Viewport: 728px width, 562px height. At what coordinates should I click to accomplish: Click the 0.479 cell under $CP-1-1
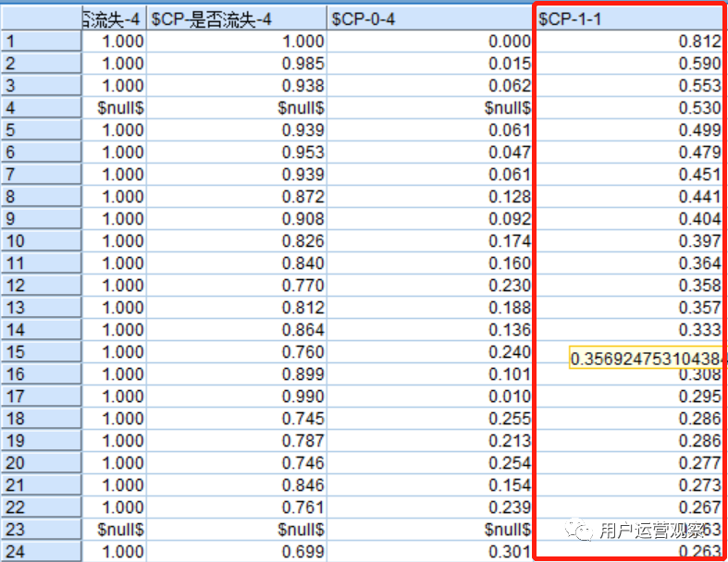click(x=629, y=153)
